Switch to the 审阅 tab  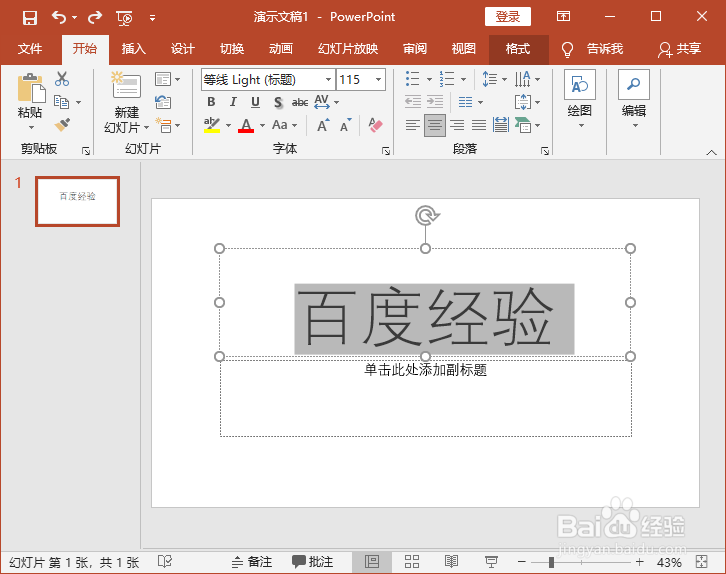415,49
